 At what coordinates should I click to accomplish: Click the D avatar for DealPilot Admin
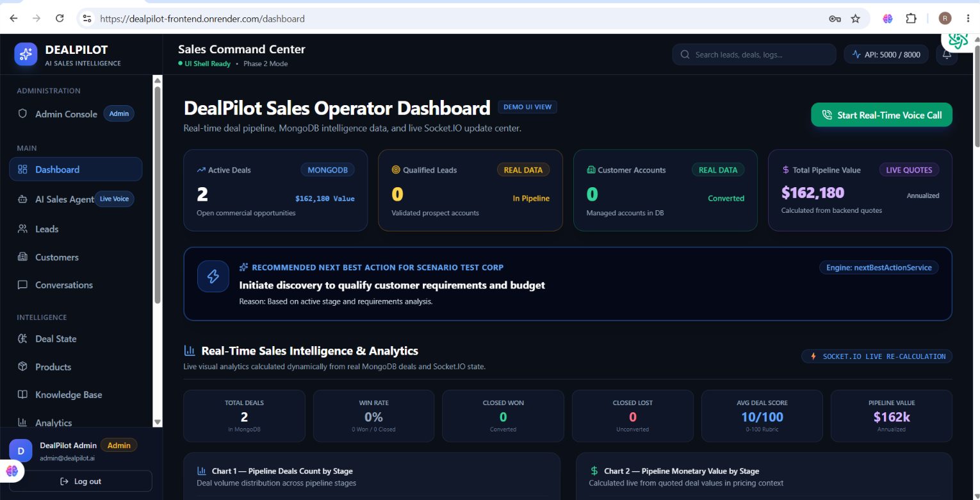(x=20, y=451)
